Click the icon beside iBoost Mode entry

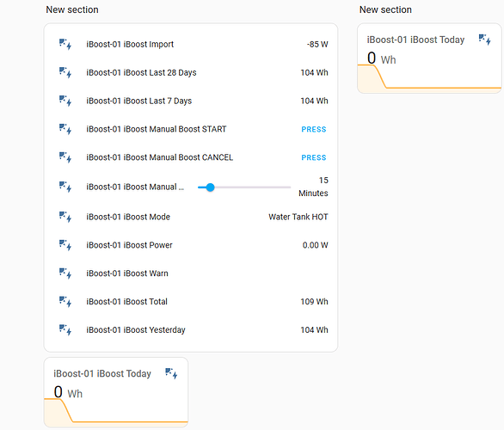(65, 217)
